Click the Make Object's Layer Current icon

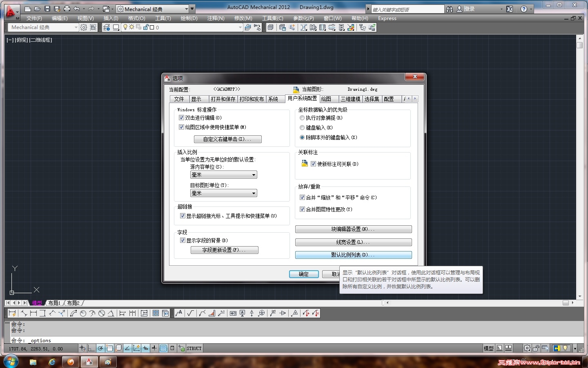(247, 27)
